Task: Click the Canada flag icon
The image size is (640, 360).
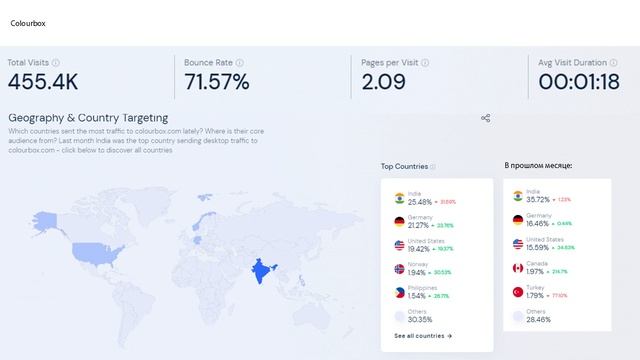Action: [x=518, y=268]
